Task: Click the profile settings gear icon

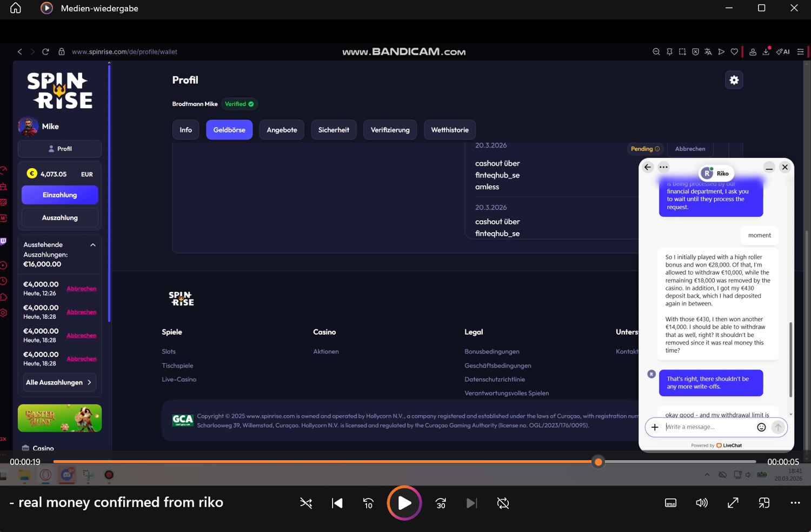Action: tap(734, 80)
